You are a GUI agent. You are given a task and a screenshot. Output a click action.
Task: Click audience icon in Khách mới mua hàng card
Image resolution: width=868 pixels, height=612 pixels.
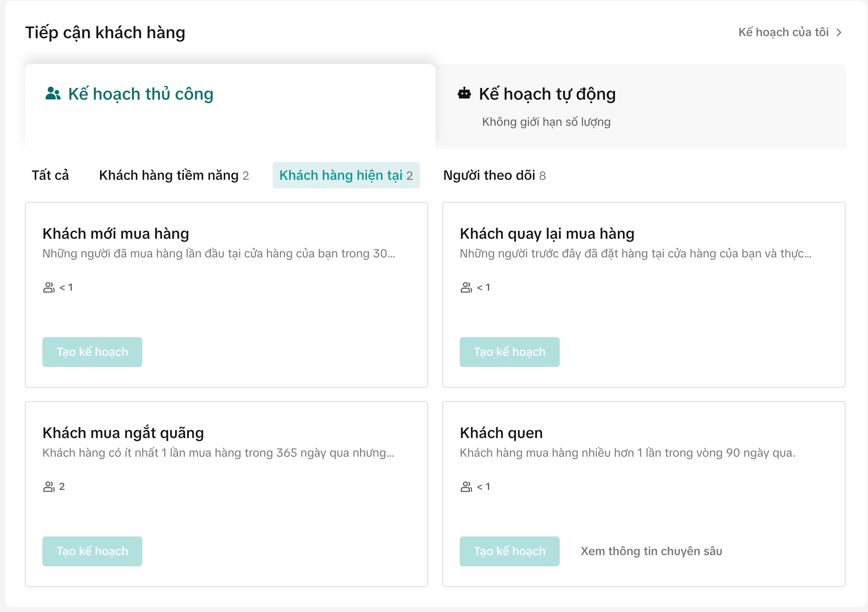click(49, 287)
